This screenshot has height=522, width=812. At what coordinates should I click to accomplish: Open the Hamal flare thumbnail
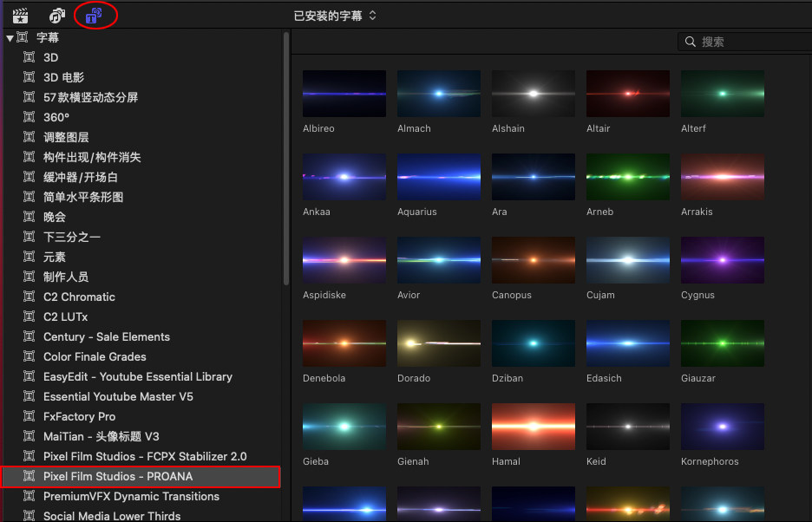click(x=534, y=427)
